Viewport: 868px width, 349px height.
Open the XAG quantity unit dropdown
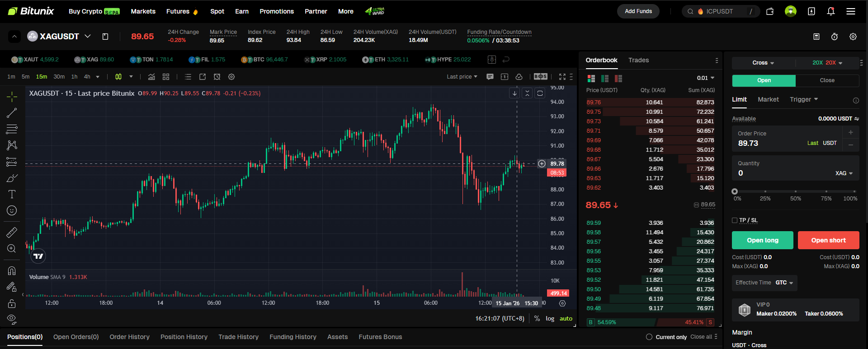(844, 173)
